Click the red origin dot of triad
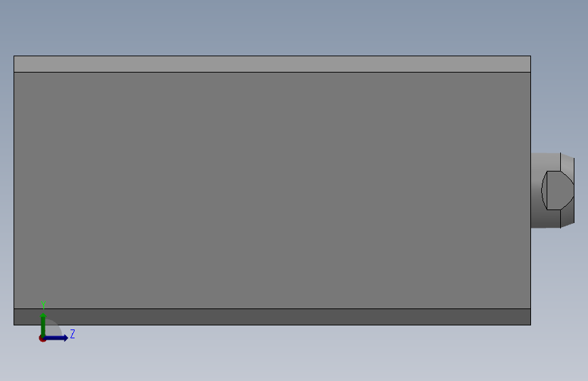Viewport: 588px width, 381px height. click(42, 338)
